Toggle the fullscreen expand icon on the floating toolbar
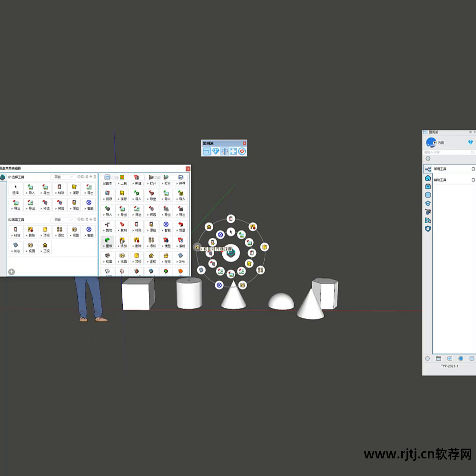This screenshot has width=476, height=476. tap(233, 150)
